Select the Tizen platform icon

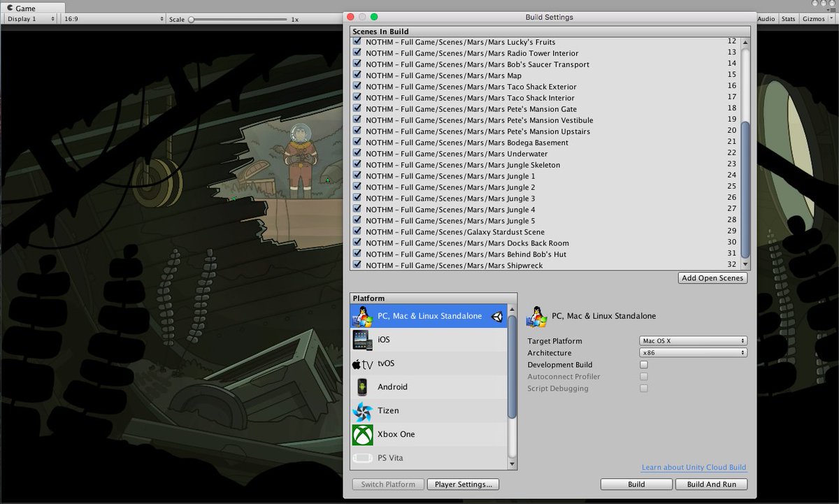pyautogui.click(x=362, y=410)
